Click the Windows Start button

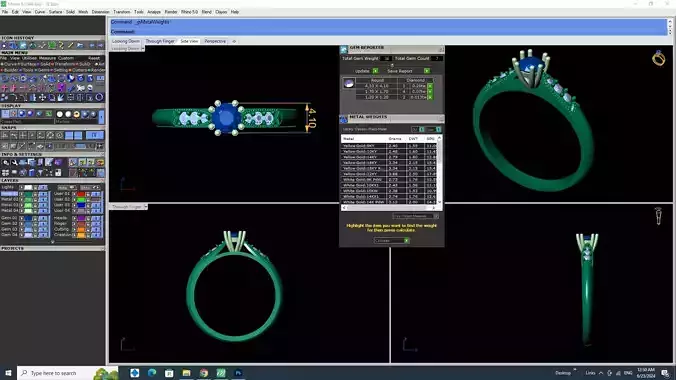(x=8, y=373)
